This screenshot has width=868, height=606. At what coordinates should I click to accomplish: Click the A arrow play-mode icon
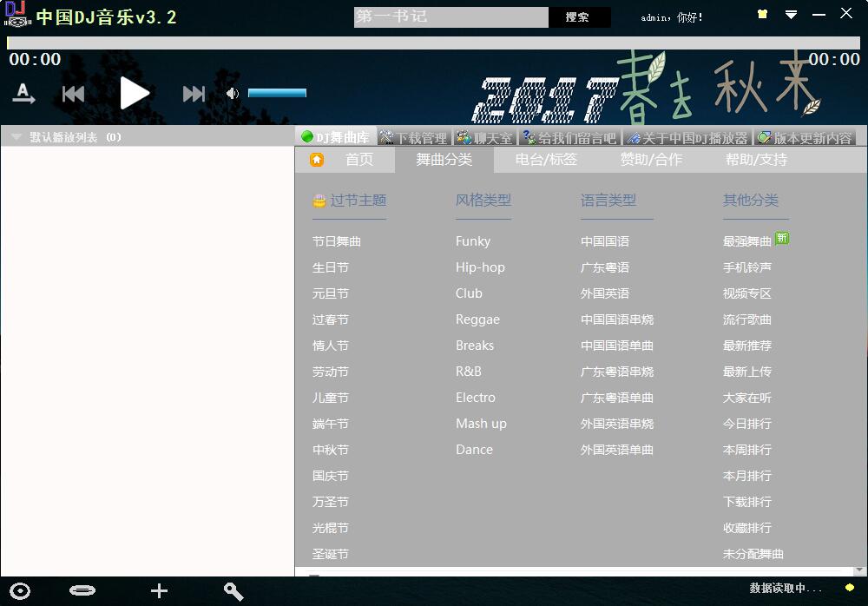[23, 93]
